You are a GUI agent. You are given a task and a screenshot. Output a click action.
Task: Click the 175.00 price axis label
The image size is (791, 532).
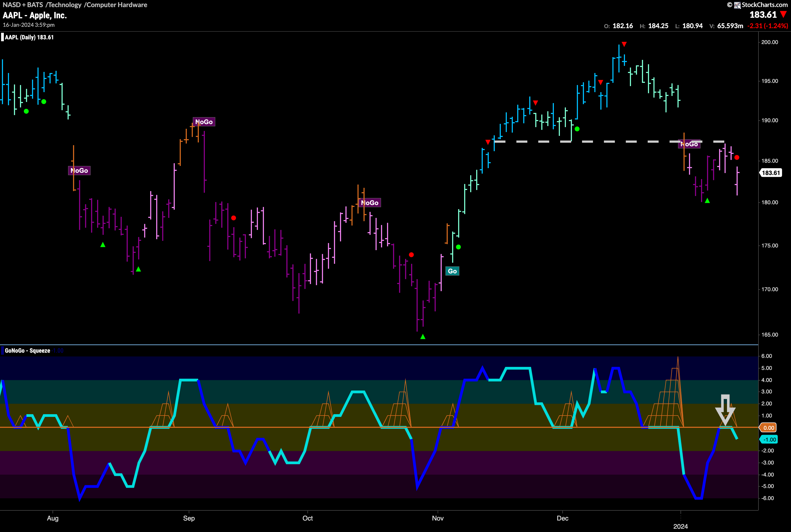(x=770, y=245)
